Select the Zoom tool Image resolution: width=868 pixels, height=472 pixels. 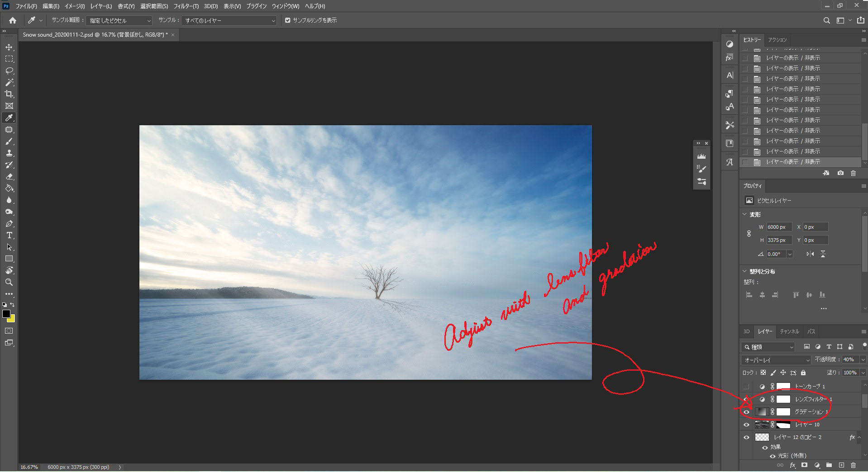tap(9, 282)
